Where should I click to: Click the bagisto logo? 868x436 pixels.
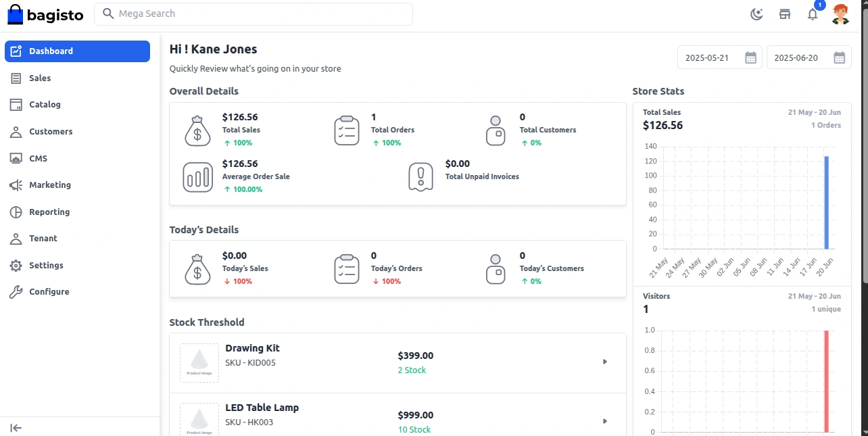(45, 14)
